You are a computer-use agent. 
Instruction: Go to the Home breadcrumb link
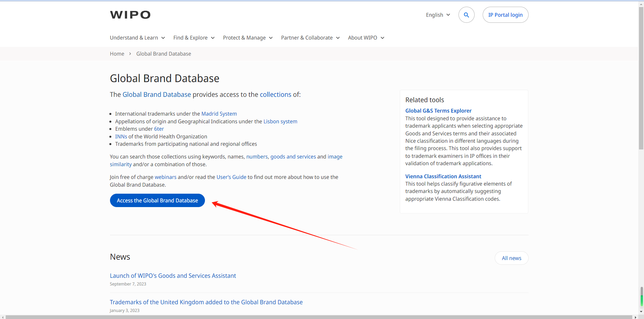(x=117, y=54)
